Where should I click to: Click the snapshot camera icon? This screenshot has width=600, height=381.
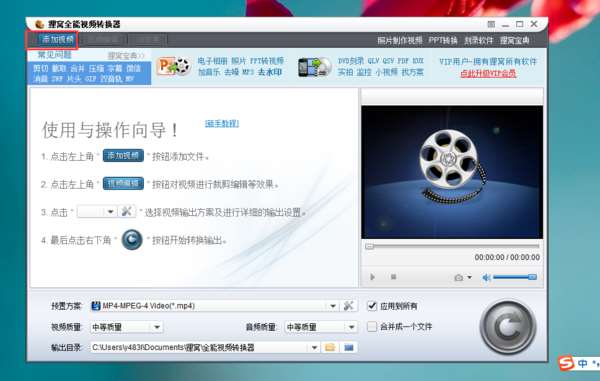pos(458,277)
